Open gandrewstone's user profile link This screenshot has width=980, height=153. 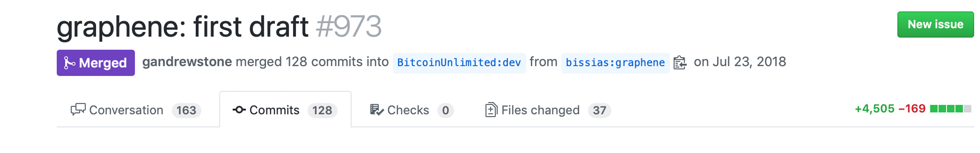pos(187,62)
